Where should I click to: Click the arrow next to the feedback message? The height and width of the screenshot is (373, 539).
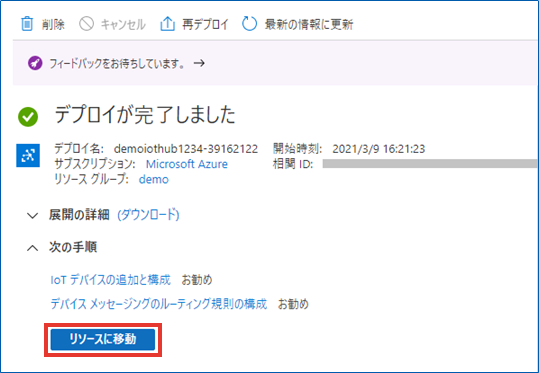[199, 63]
